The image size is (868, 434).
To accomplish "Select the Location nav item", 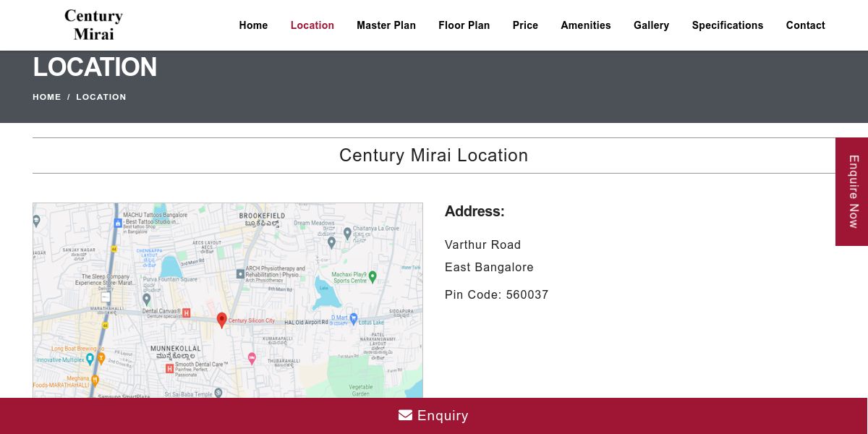I will click(x=312, y=25).
